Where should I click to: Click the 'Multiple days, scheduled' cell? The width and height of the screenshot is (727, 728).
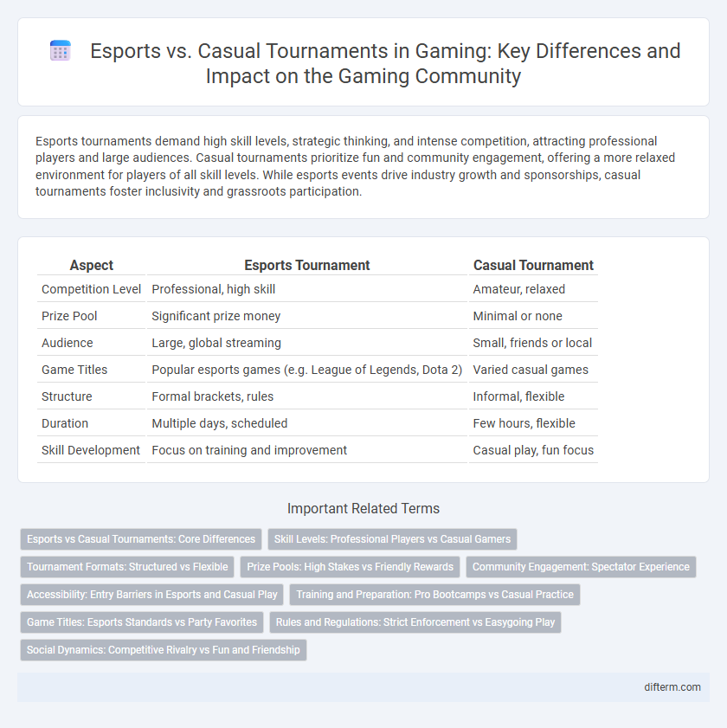coord(307,423)
